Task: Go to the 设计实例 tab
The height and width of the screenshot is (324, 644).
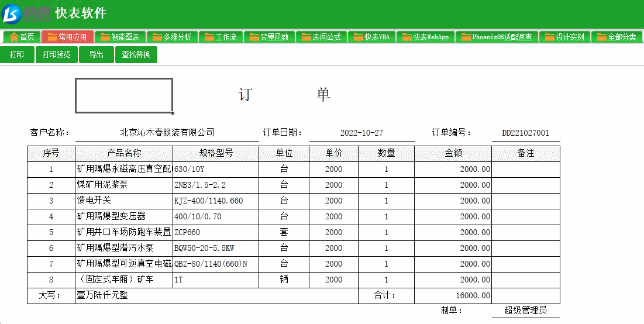Action: (564, 37)
